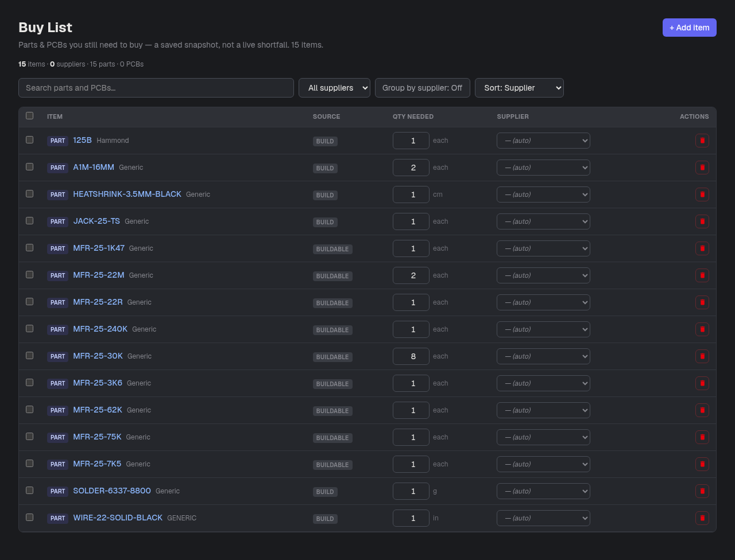Open the JACK-25-TS part link
Screen dimensions: 735x560
(96, 221)
